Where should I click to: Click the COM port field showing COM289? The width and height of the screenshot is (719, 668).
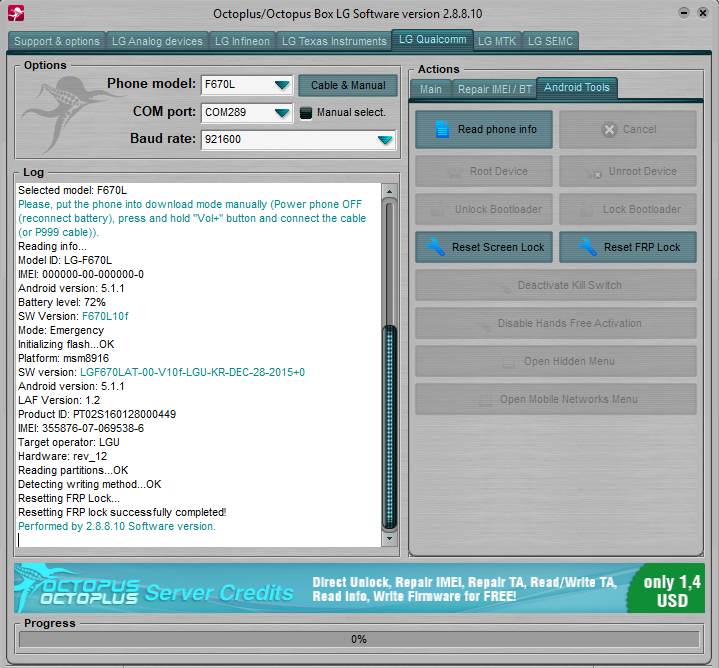point(247,112)
